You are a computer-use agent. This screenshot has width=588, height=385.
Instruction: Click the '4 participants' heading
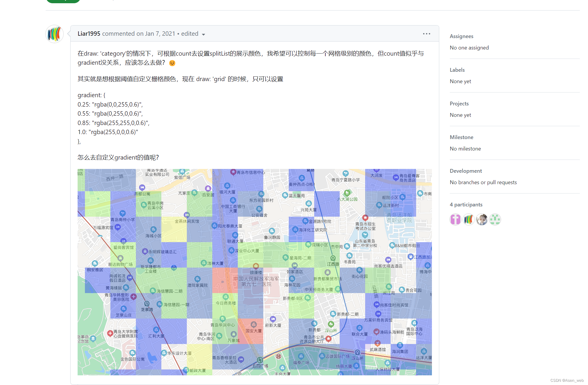[466, 204]
